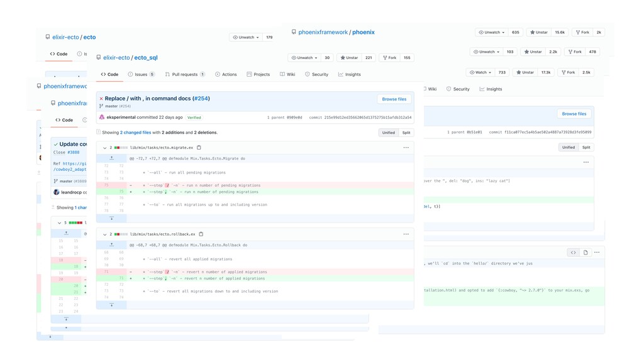Select Unified view in phoenix commit window

pos(569,147)
